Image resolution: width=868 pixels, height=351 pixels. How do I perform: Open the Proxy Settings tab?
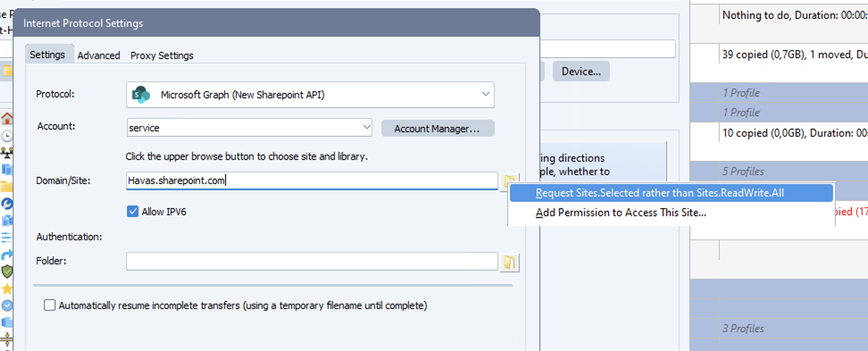162,55
